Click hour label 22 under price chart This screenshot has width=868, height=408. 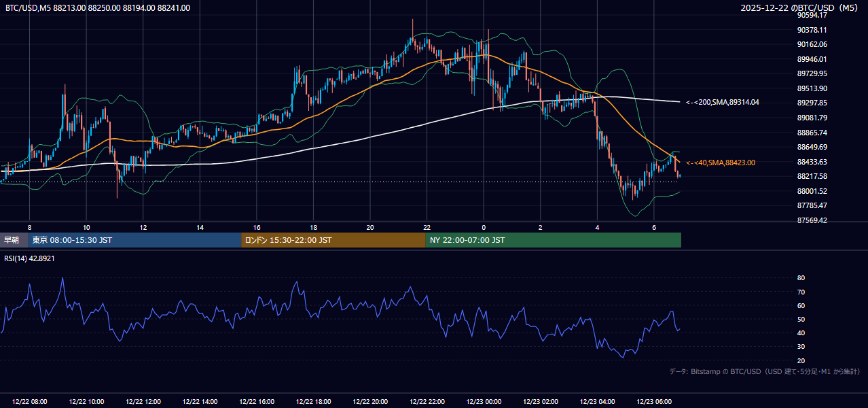click(x=427, y=226)
